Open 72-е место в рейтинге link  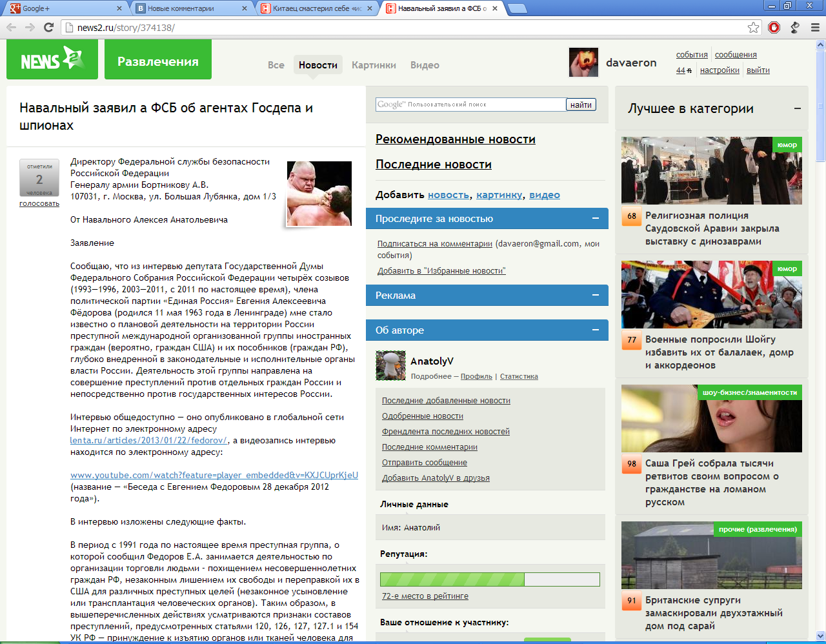pos(425,596)
